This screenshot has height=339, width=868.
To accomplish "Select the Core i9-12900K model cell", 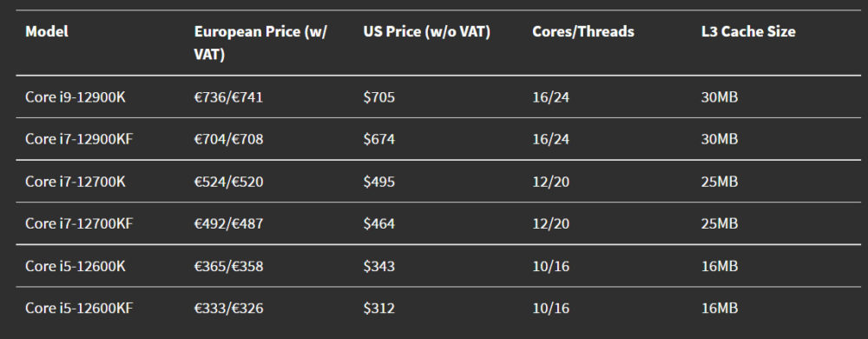I will click(76, 97).
